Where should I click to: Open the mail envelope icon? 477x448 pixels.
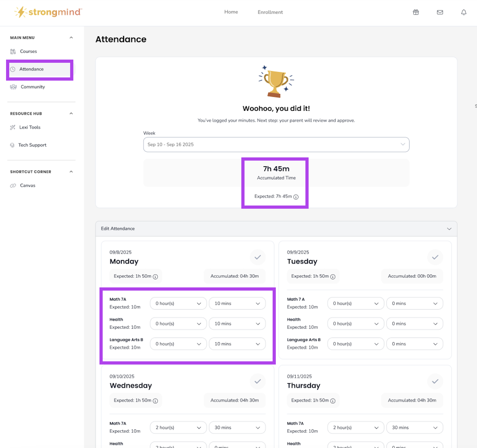440,12
